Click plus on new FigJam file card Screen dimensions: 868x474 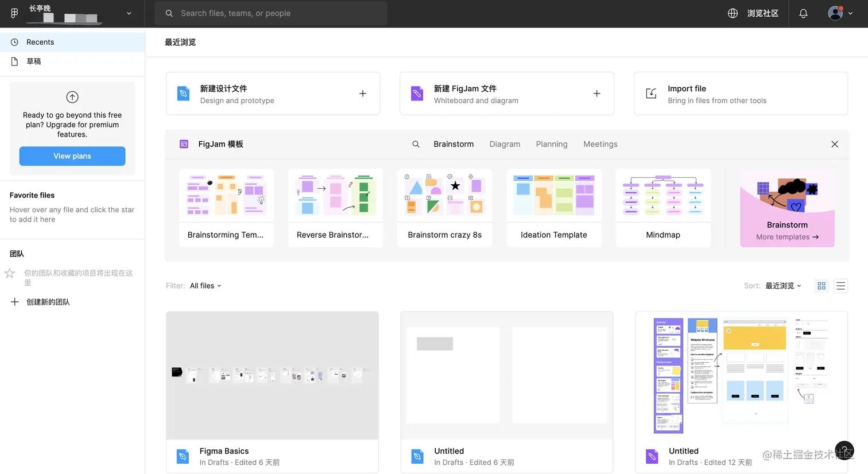pos(597,94)
